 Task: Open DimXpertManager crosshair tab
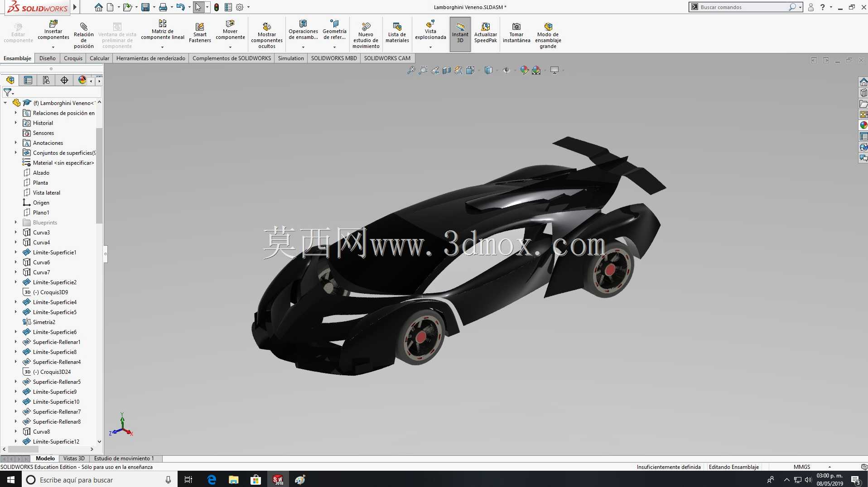click(x=64, y=80)
